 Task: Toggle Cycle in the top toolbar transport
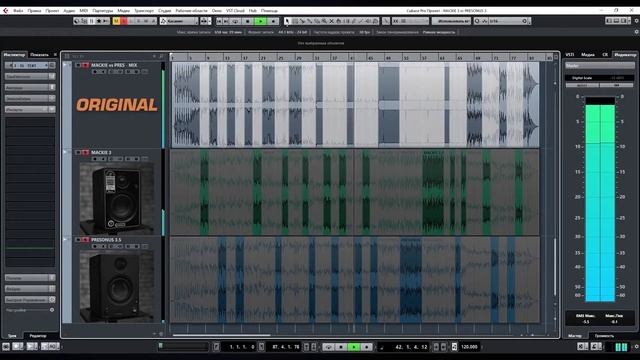(236, 21)
